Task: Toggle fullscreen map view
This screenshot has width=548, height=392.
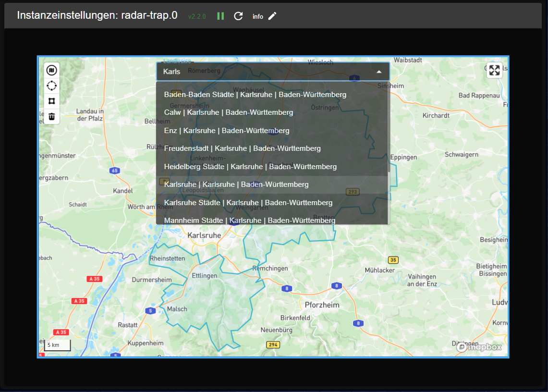Action: coord(495,70)
